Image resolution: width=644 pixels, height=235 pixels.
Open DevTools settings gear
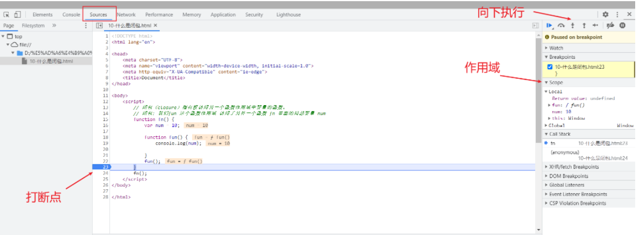[605, 14]
